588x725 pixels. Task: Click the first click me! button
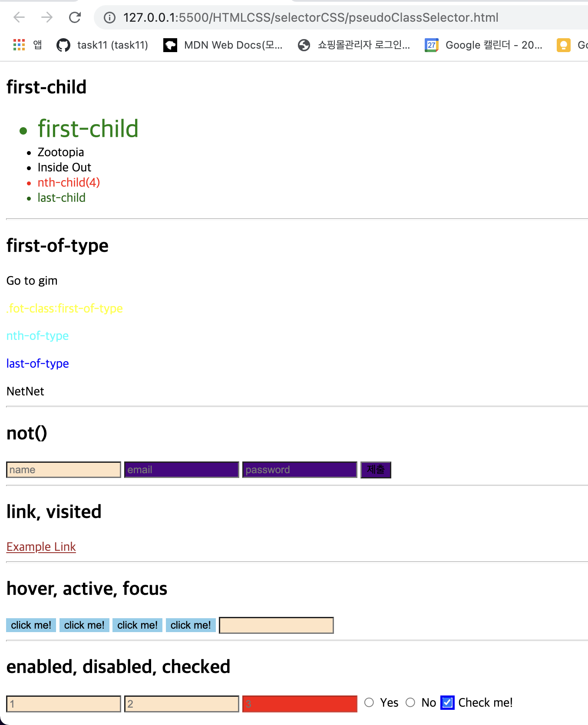31,625
